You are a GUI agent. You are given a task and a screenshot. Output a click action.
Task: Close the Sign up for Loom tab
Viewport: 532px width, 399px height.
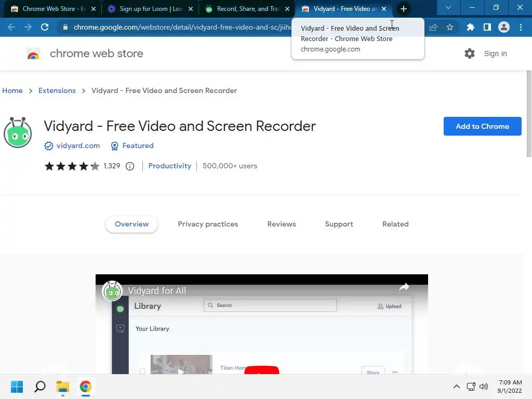[x=191, y=9]
